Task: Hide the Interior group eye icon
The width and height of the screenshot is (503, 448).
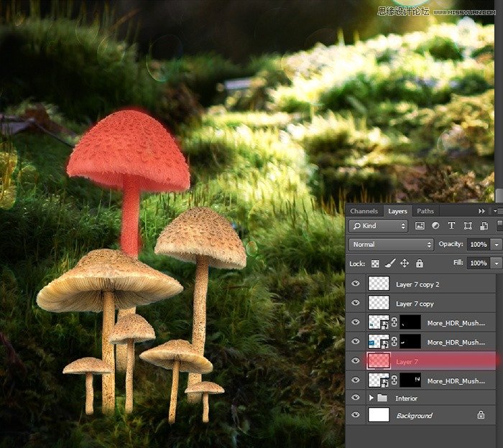Action: coord(356,397)
